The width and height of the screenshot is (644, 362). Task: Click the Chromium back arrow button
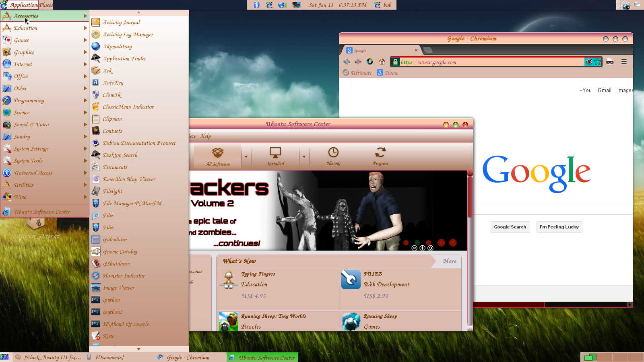(x=347, y=62)
